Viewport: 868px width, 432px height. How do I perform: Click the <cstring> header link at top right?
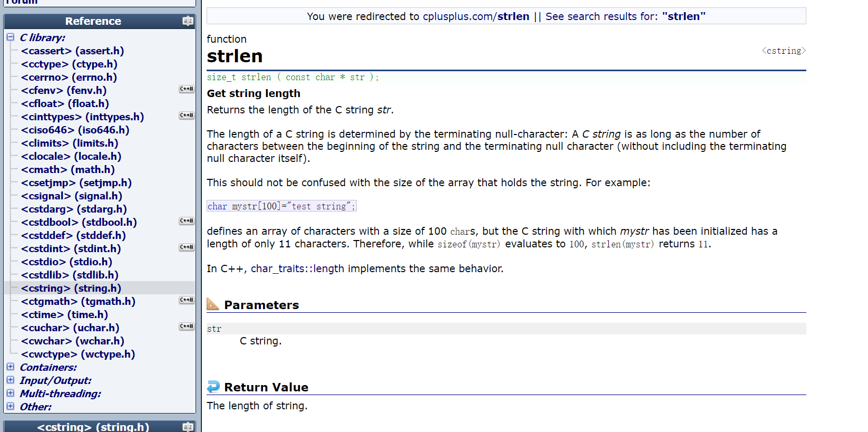point(784,51)
